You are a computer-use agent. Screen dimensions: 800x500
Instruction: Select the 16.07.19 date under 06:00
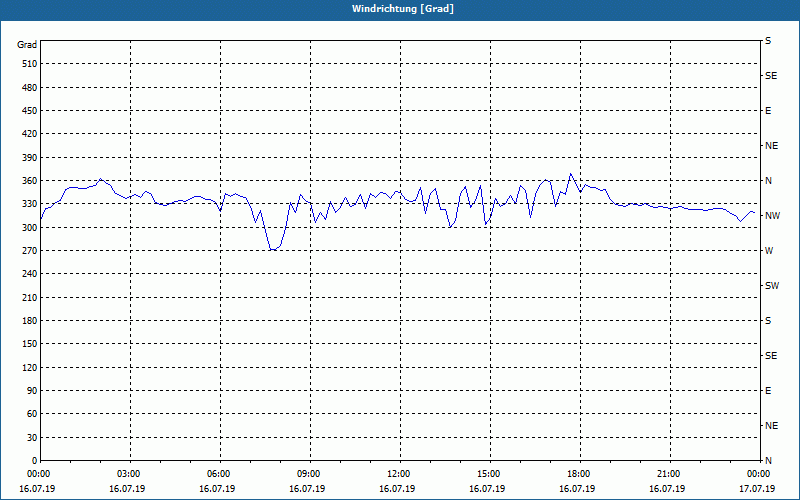pos(217,489)
